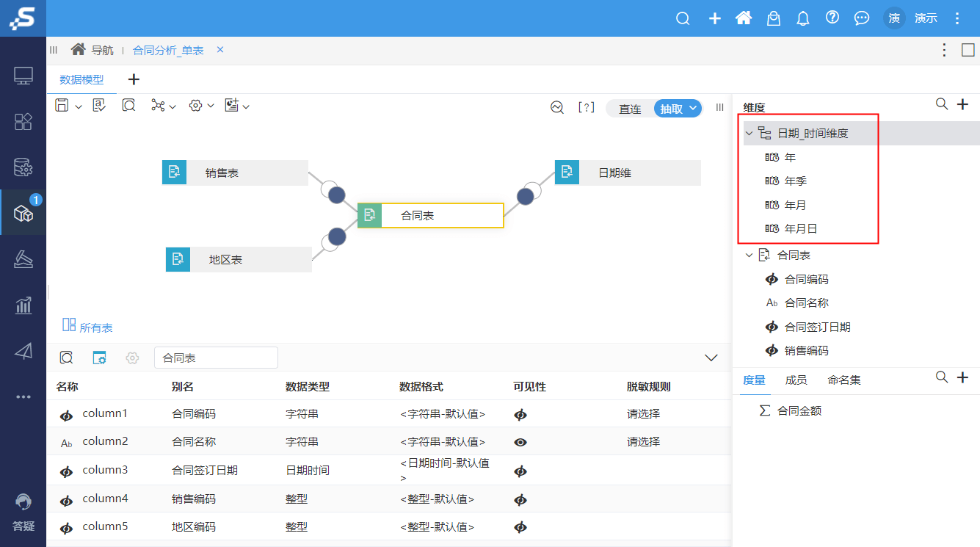Click the 合同表 name input field

216,358
